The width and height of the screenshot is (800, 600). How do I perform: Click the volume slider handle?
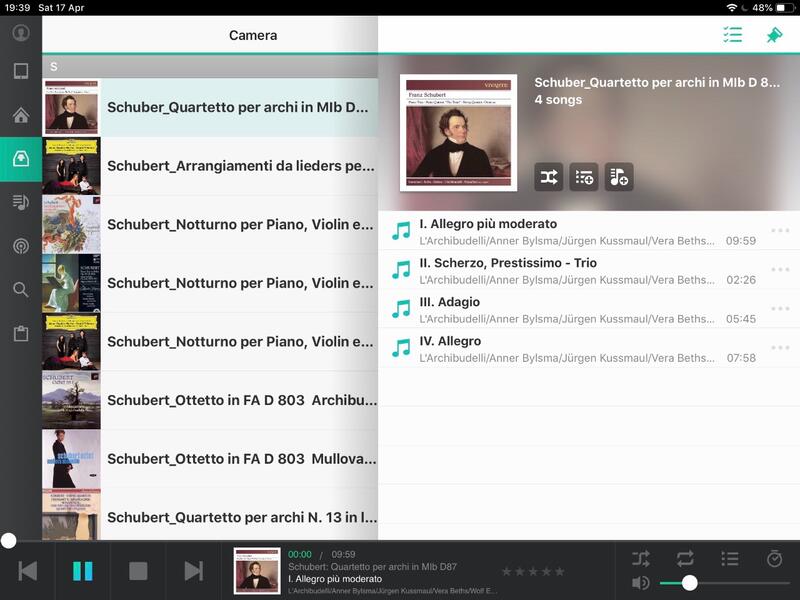(689, 583)
